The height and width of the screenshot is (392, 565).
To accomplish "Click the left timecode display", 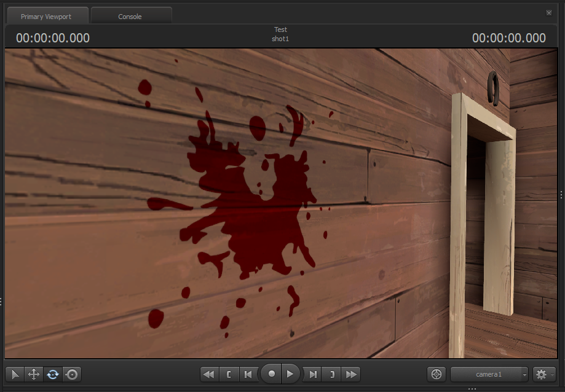I will click(x=53, y=38).
